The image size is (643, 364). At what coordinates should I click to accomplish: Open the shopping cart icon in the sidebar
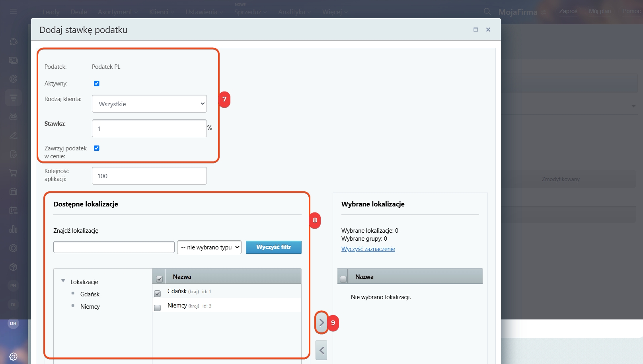coord(13,173)
